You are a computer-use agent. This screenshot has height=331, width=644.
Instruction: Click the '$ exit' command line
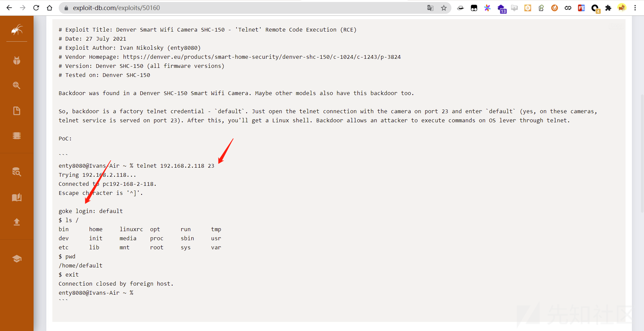point(69,275)
